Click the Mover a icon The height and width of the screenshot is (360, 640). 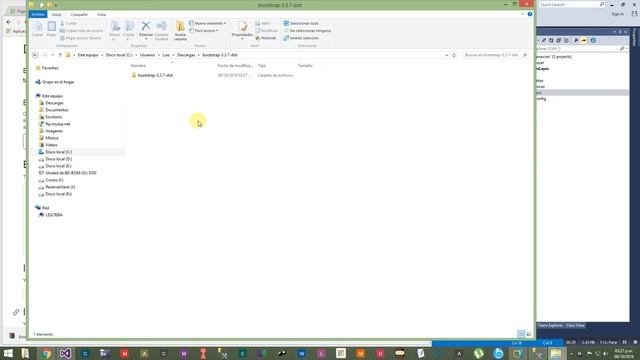coord(115,30)
